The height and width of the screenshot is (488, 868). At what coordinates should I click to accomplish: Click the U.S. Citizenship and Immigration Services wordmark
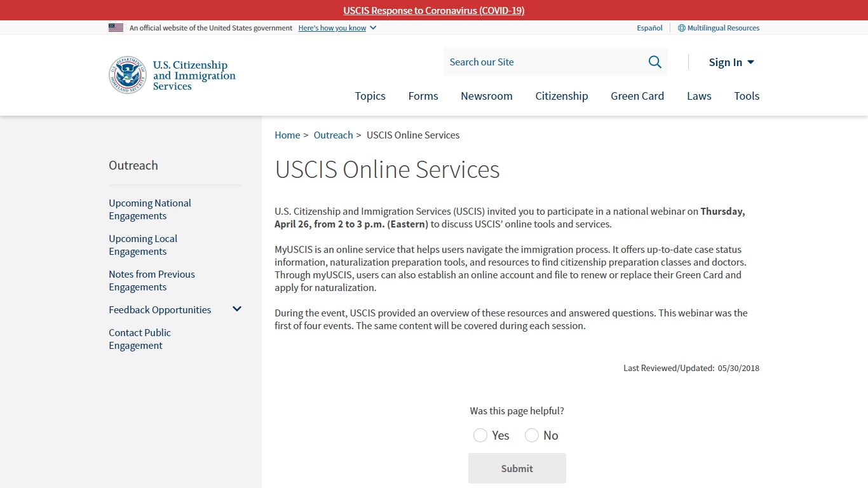(x=194, y=76)
